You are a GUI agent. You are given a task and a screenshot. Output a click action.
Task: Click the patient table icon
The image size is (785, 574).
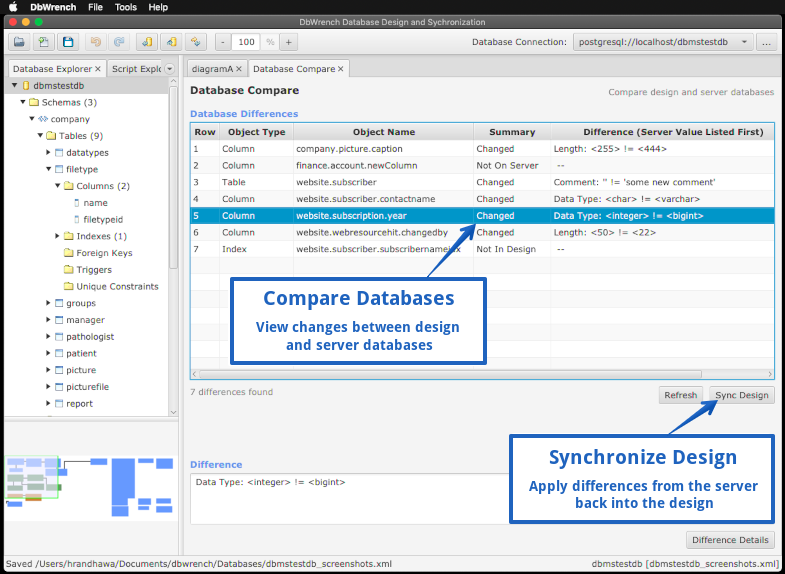(x=59, y=353)
